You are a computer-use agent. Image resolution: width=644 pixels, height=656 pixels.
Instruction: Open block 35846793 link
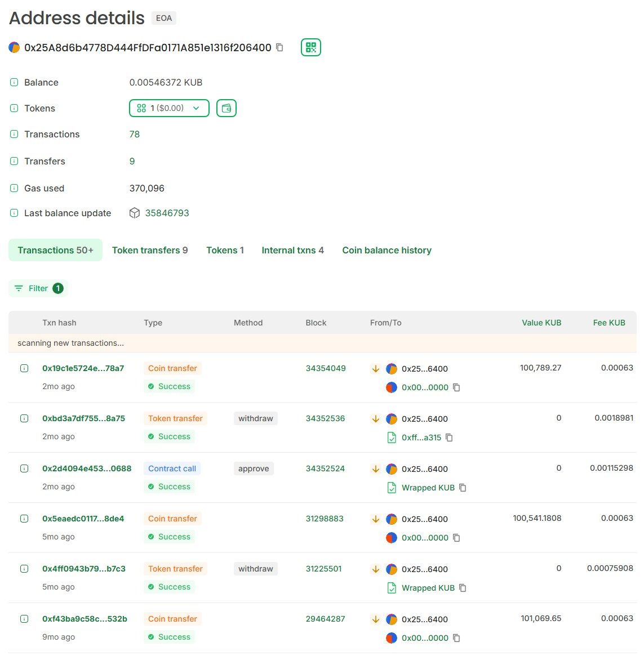point(167,213)
